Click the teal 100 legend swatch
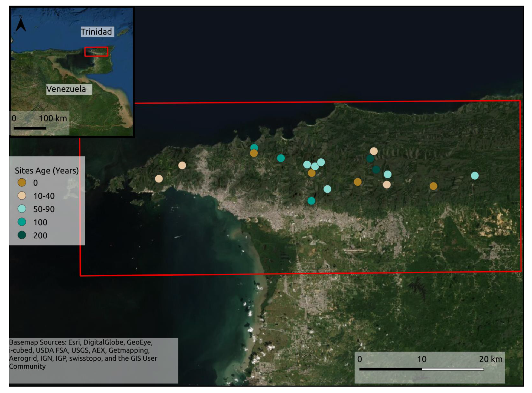The image size is (532, 393). [x=22, y=222]
